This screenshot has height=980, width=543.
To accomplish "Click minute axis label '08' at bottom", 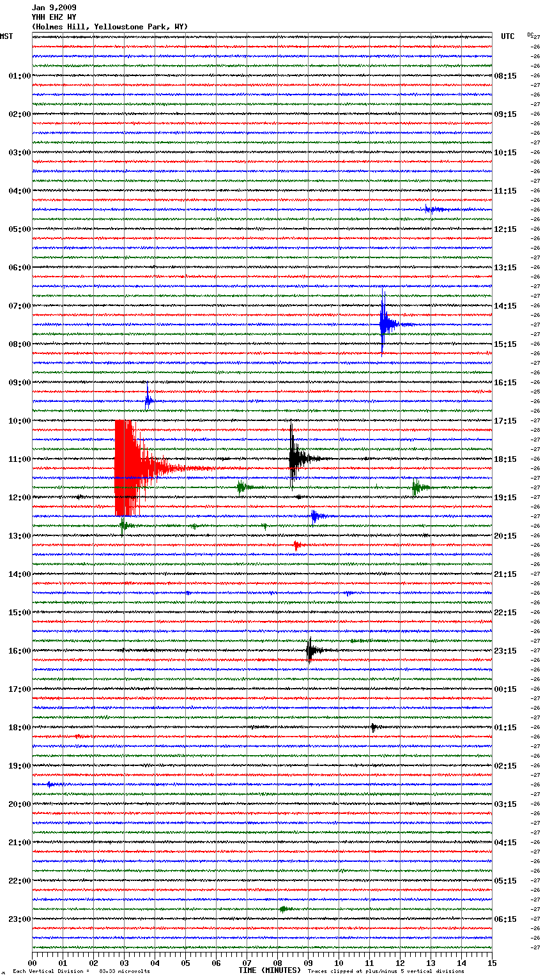I will coord(277,963).
